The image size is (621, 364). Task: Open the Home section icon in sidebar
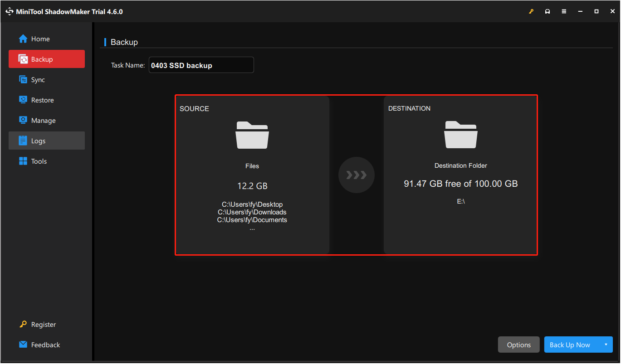click(23, 39)
